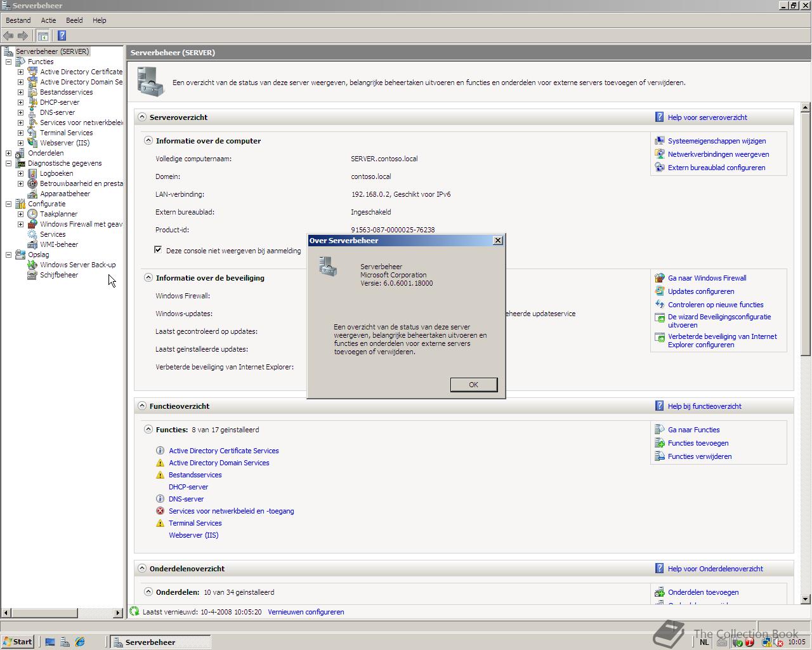Screen dimensions: 812x650
Task: Click the DNS-server tree icon
Action: (x=32, y=112)
